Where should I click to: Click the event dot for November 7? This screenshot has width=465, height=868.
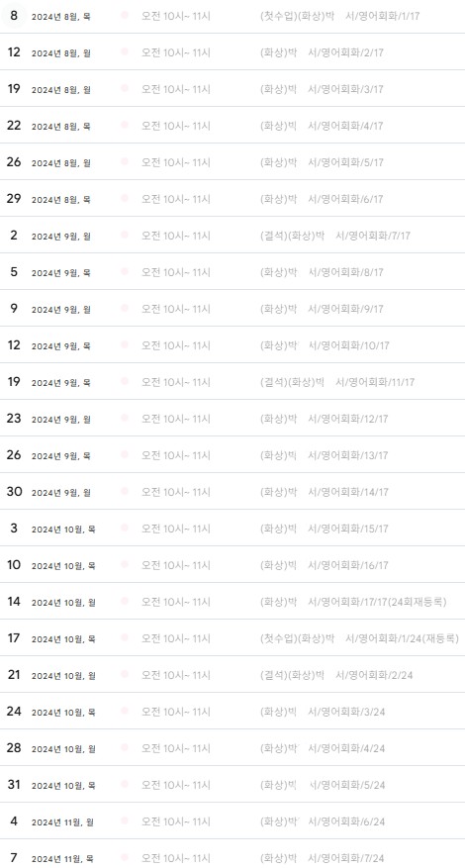click(x=125, y=856)
